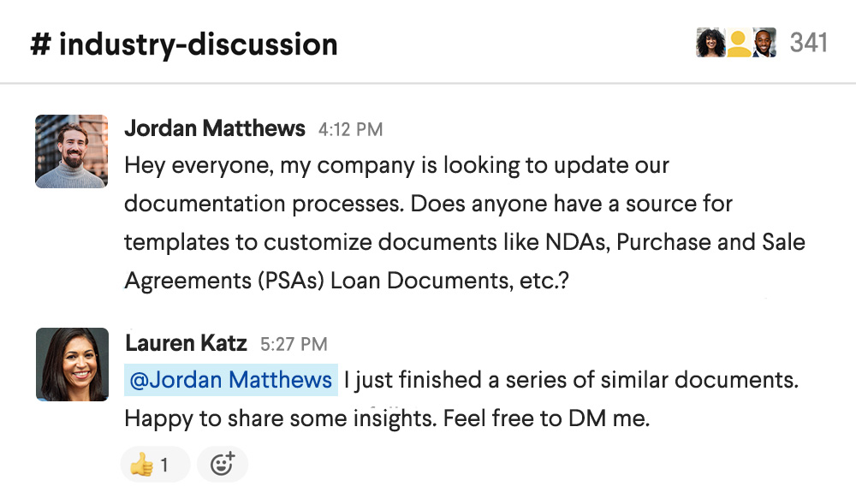
Task: Click the suited man's avatar in the header
Action: pos(764,43)
